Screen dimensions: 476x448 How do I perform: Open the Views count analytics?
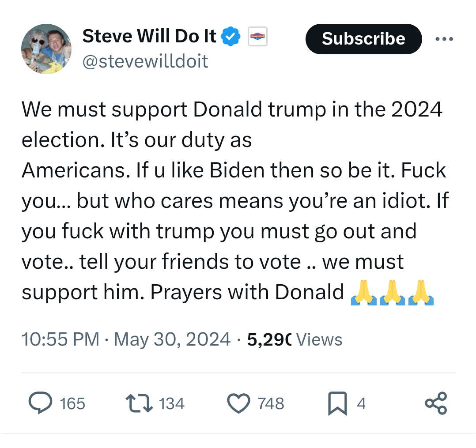(x=295, y=339)
